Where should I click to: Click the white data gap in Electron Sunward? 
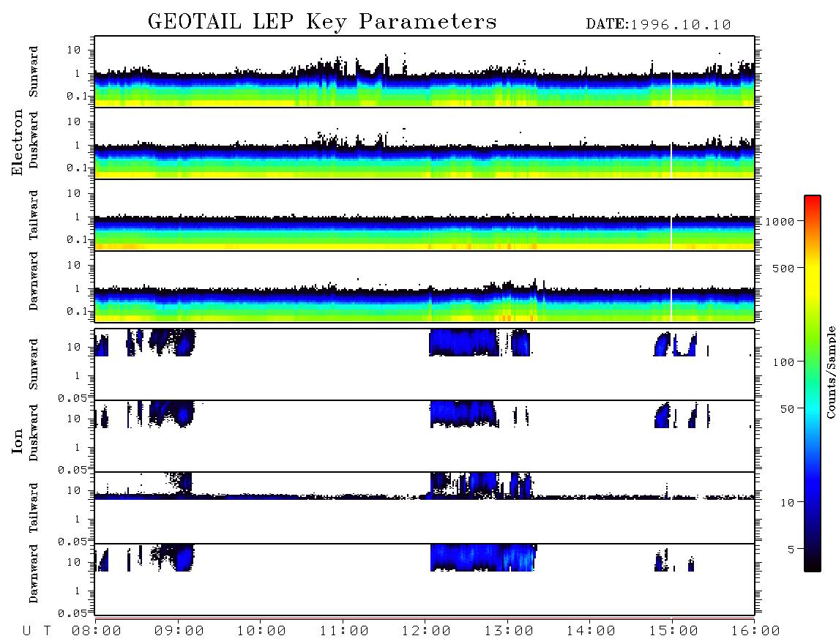[671, 89]
